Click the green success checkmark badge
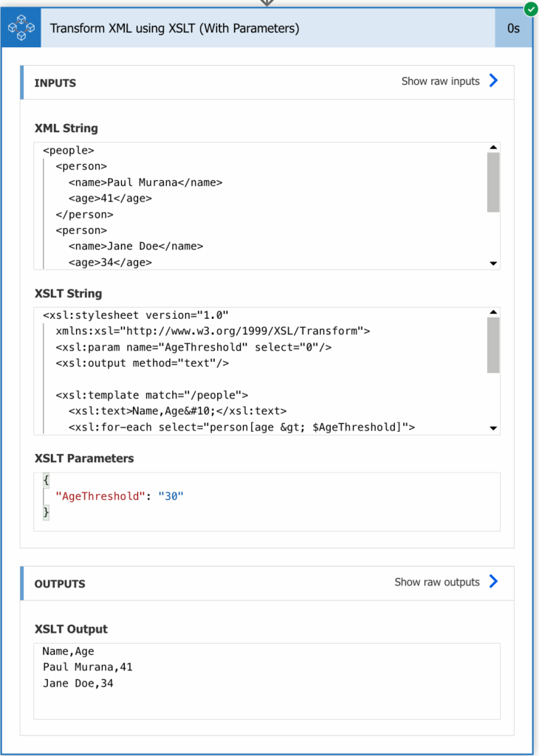The width and height of the screenshot is (539, 756). [530, 7]
